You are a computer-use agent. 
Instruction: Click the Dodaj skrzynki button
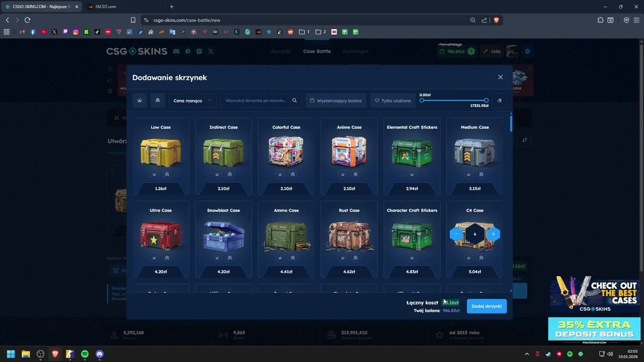click(487, 306)
